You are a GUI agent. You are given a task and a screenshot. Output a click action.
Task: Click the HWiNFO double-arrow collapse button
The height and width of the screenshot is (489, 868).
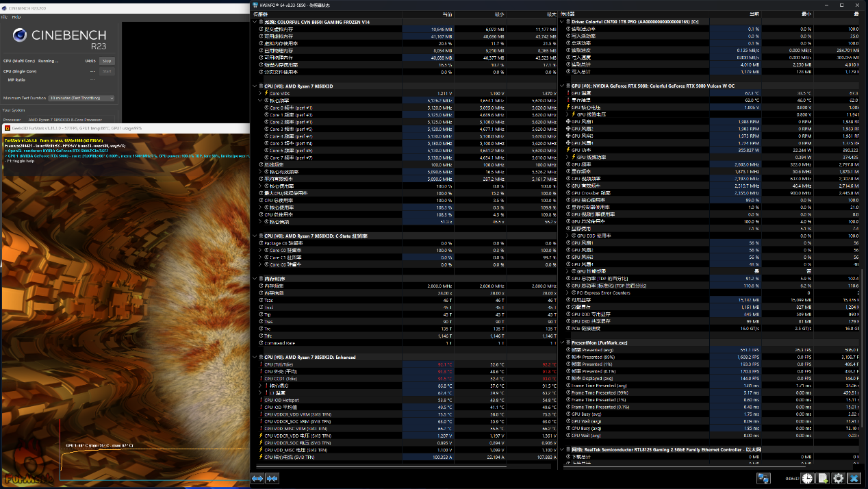point(272,478)
